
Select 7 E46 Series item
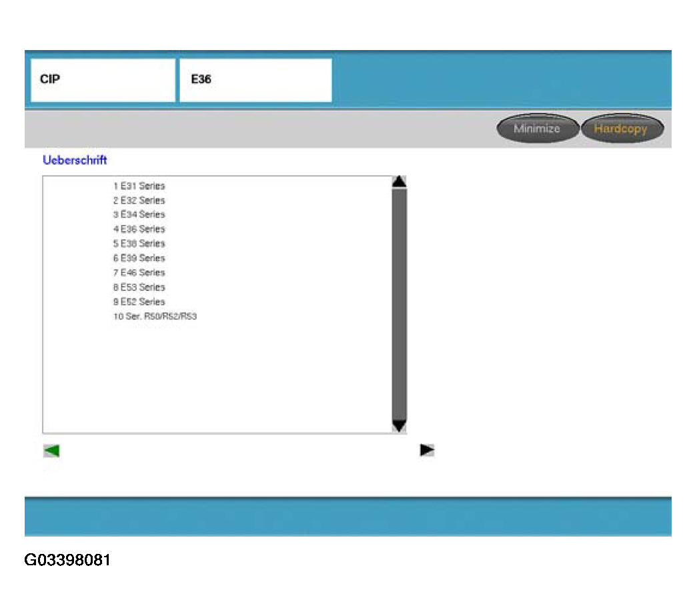click(139, 272)
